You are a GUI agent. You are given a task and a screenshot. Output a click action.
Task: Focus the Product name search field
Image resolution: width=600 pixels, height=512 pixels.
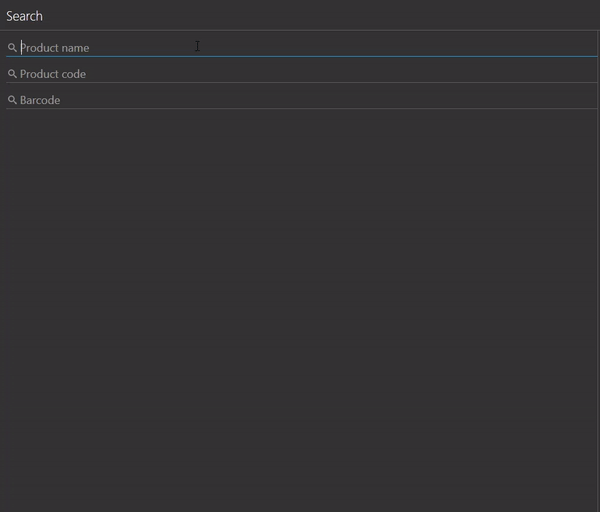(x=300, y=47)
